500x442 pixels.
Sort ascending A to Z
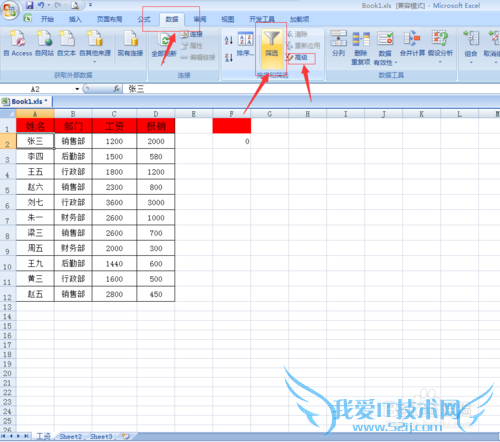click(x=229, y=41)
